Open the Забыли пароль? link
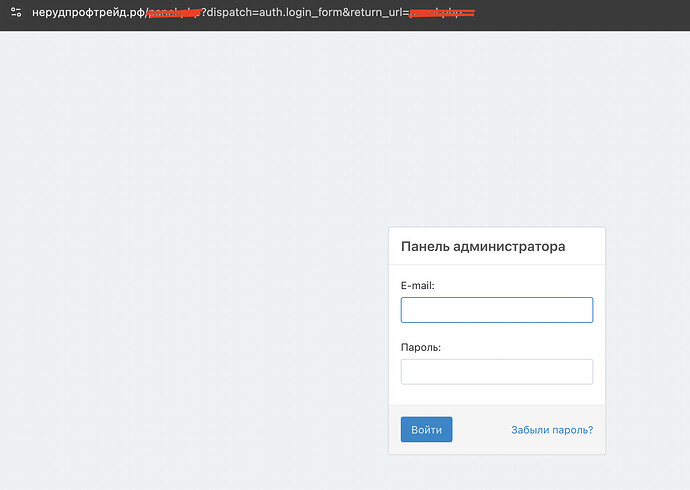The height and width of the screenshot is (490, 690). coord(552,430)
